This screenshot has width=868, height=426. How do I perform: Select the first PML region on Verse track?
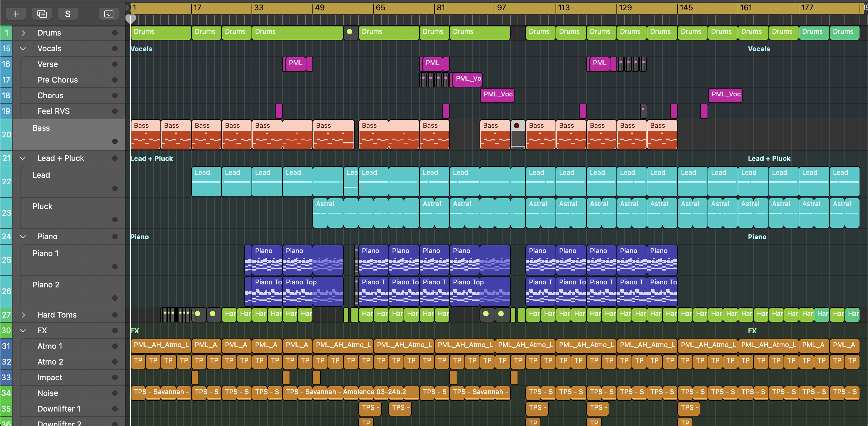coord(296,64)
